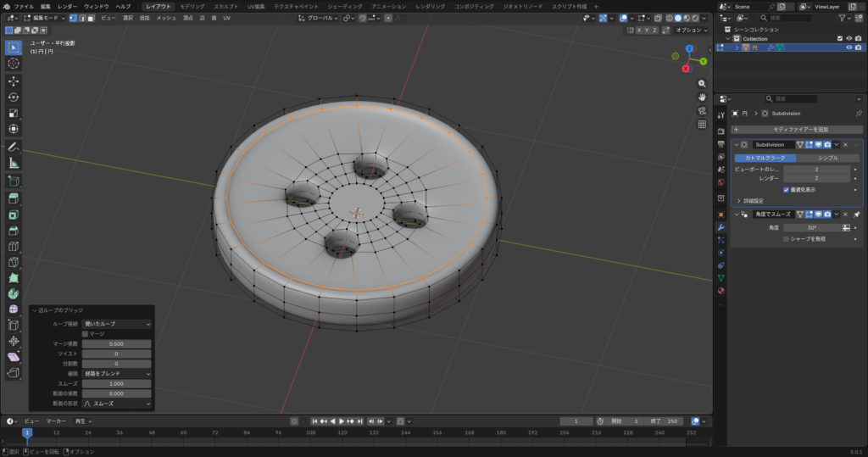868x457 pixels.
Task: Switch to orthographic grid view icon
Action: [x=702, y=125]
